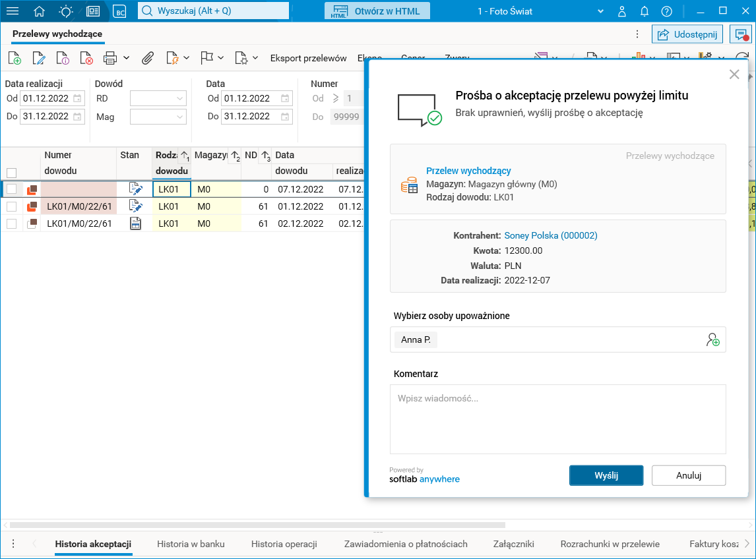756x559 pixels.
Task: Edit the selected transfer document
Action: [x=38, y=58]
